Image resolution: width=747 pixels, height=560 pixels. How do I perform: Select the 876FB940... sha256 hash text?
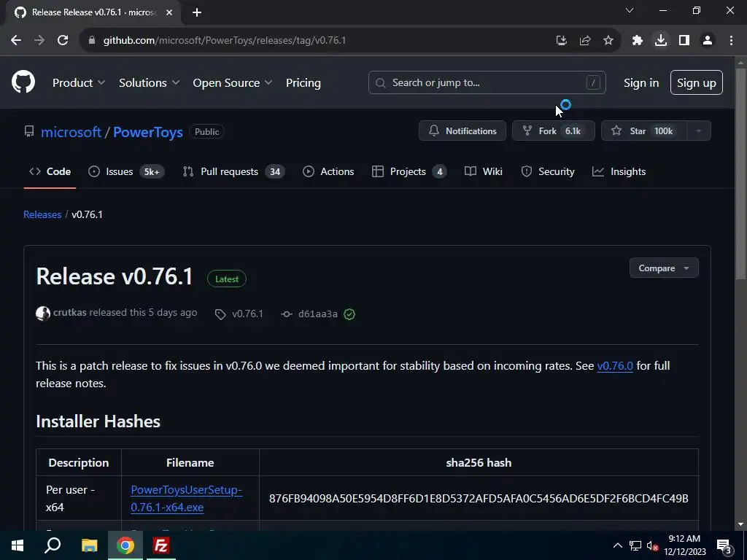(479, 499)
